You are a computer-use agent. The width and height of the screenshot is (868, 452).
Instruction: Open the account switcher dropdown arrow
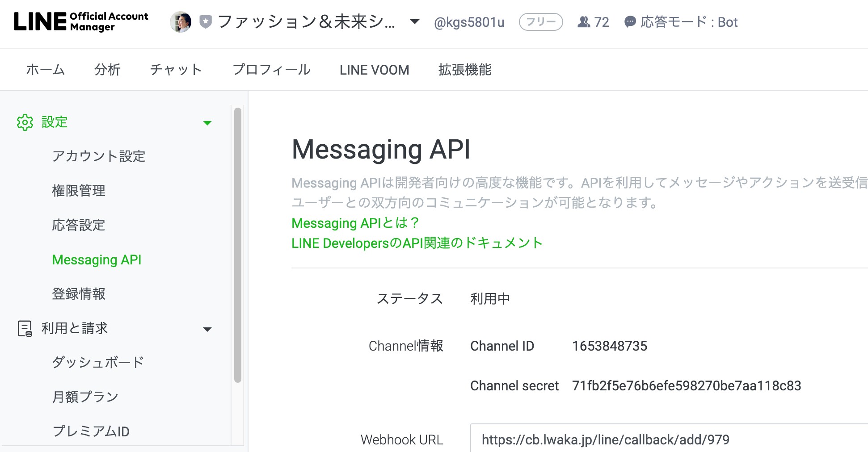[x=415, y=21]
